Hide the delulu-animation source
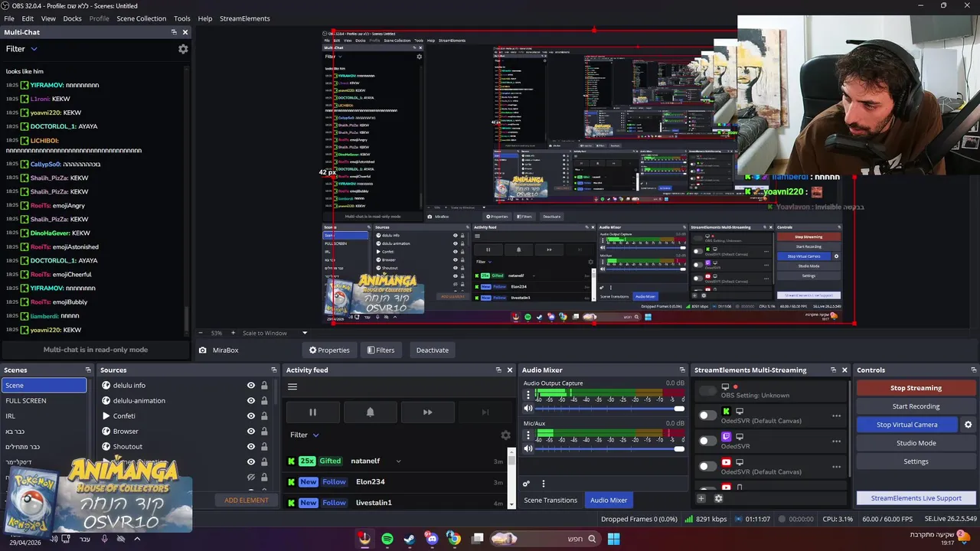980x551 pixels. point(250,400)
